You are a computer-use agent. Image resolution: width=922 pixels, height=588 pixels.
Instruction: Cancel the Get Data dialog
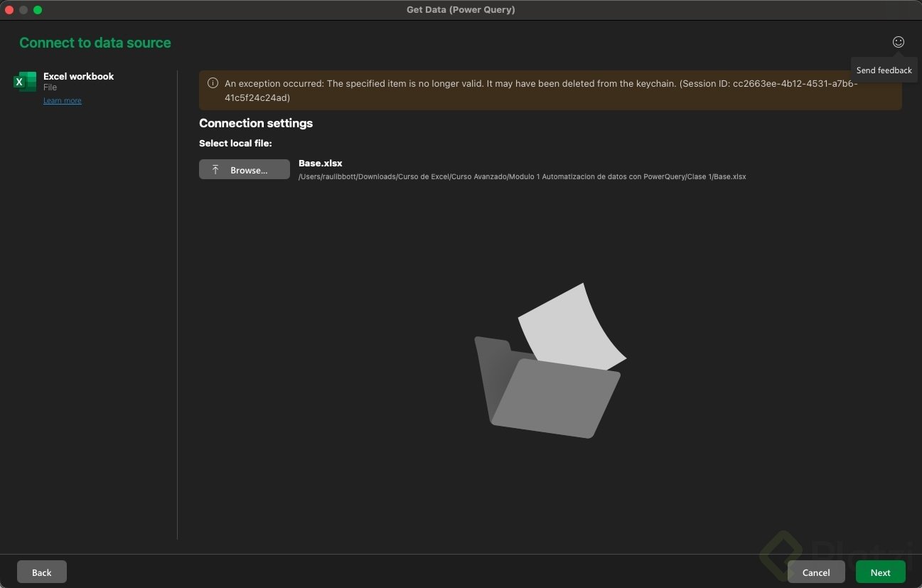816,572
